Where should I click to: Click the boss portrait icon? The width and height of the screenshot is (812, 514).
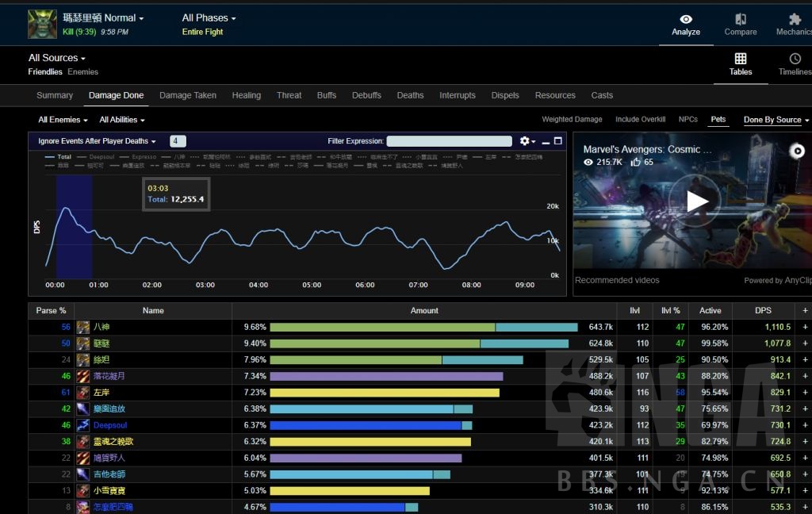tap(42, 24)
